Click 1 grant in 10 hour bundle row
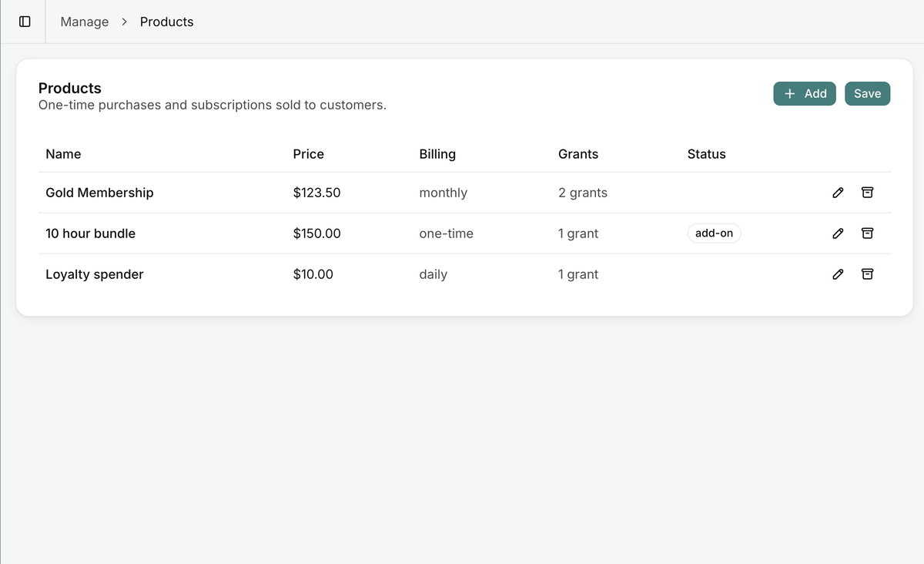Image resolution: width=924 pixels, height=564 pixels. 578,233
